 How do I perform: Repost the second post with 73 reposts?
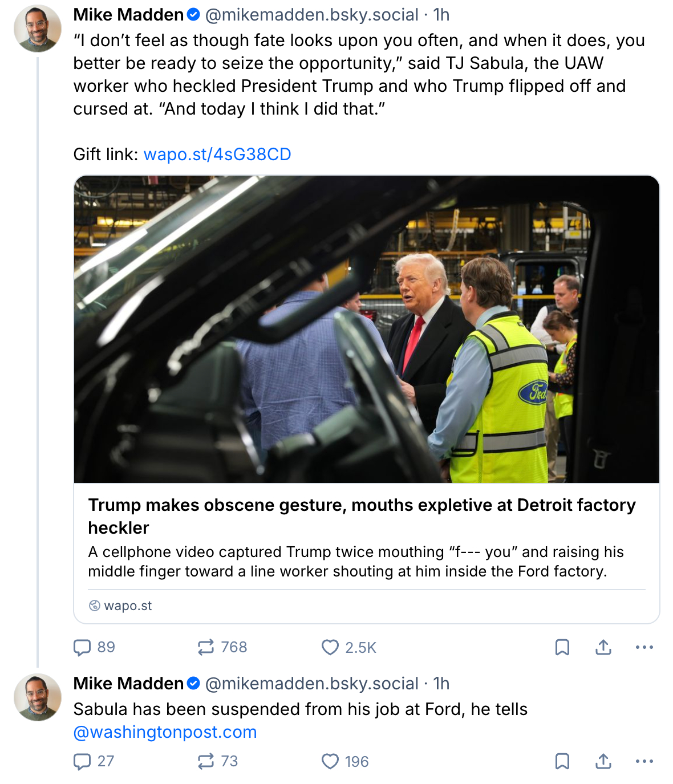point(206,761)
